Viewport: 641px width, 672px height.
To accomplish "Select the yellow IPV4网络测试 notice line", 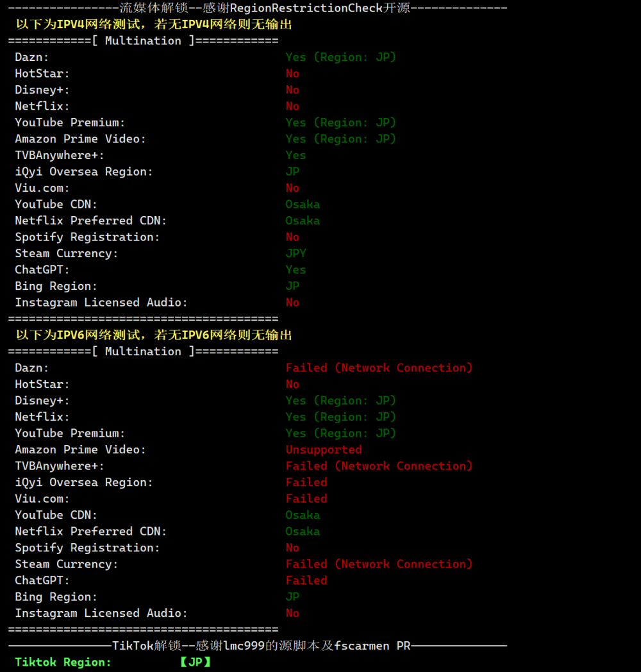I will pyautogui.click(x=154, y=24).
